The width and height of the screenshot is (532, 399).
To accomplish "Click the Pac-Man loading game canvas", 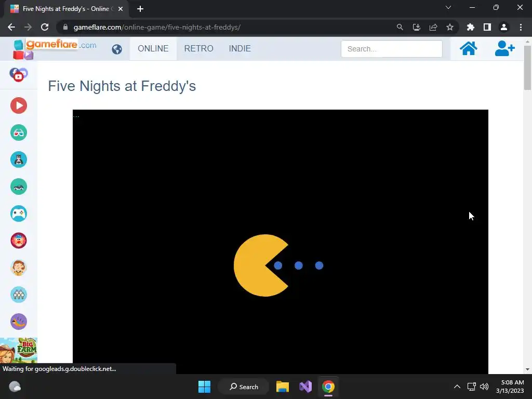I will pyautogui.click(x=280, y=242).
